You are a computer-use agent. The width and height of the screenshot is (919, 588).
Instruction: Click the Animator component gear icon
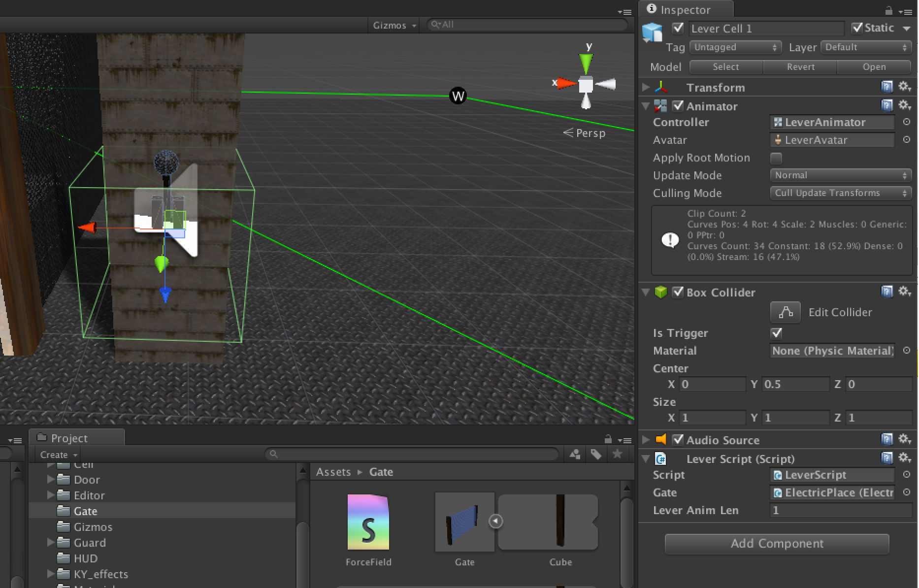pyautogui.click(x=904, y=105)
